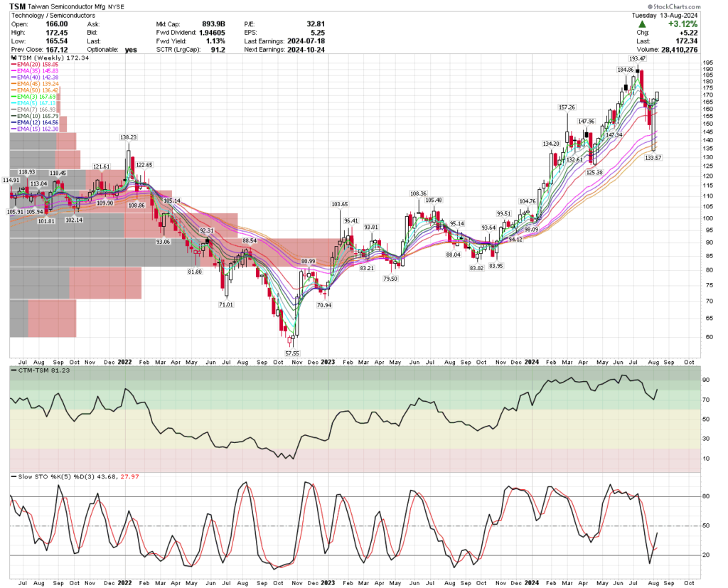Screen dimensions: 728x588
Task: Click the orange EMA(50) line marker
Action: click(13, 90)
